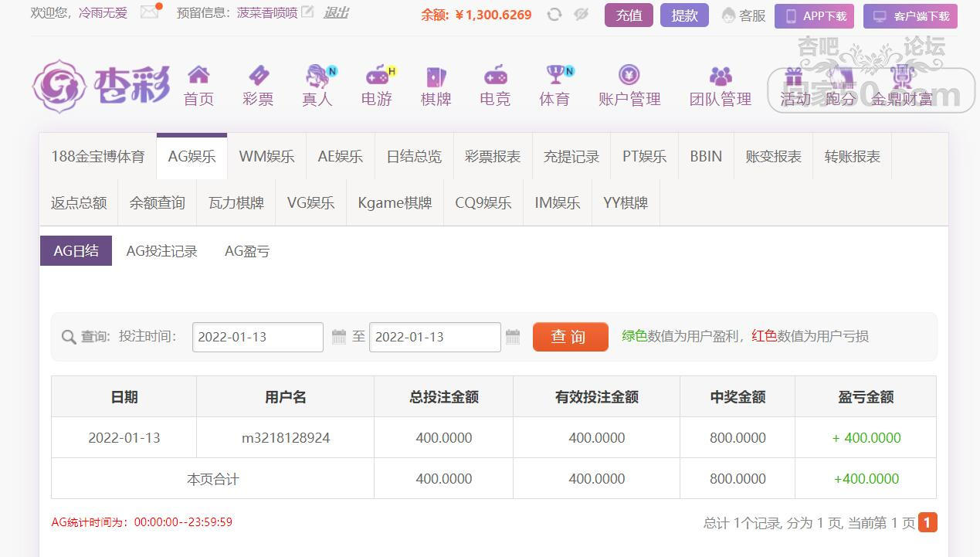Switch to Kgame棋牌 tab
This screenshot has height=557, width=980.
click(x=395, y=202)
